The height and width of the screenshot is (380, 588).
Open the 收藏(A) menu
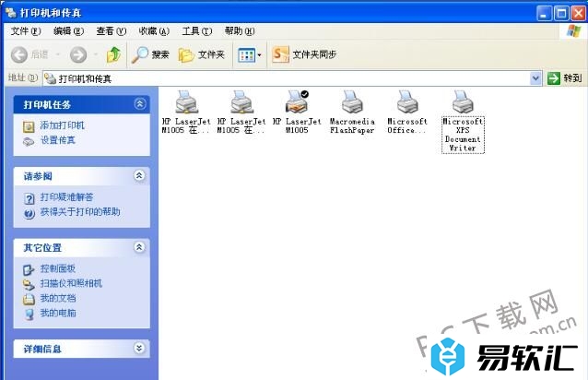tap(154, 31)
